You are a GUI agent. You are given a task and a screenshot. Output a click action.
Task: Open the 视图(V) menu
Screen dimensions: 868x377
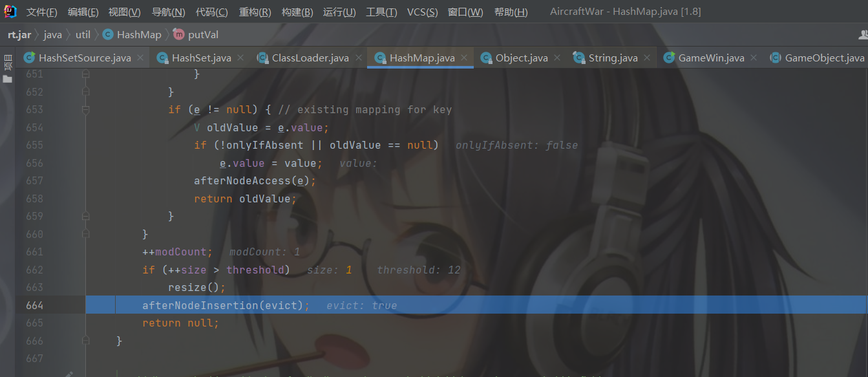[x=125, y=12]
